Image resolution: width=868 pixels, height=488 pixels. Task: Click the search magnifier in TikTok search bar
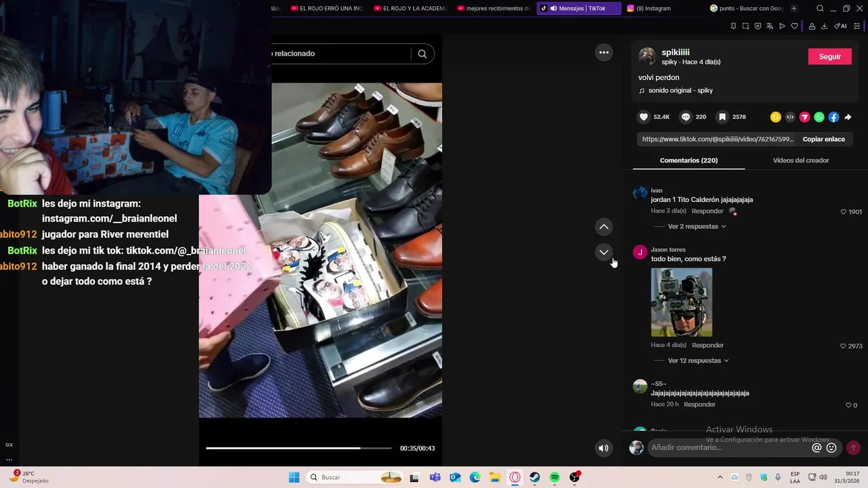(422, 54)
